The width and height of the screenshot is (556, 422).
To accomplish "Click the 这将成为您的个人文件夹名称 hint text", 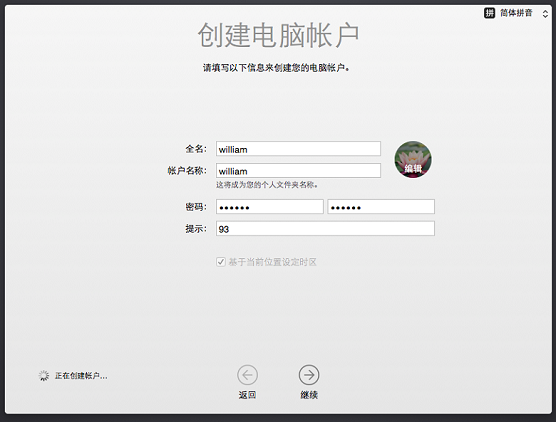I will coord(267,185).
